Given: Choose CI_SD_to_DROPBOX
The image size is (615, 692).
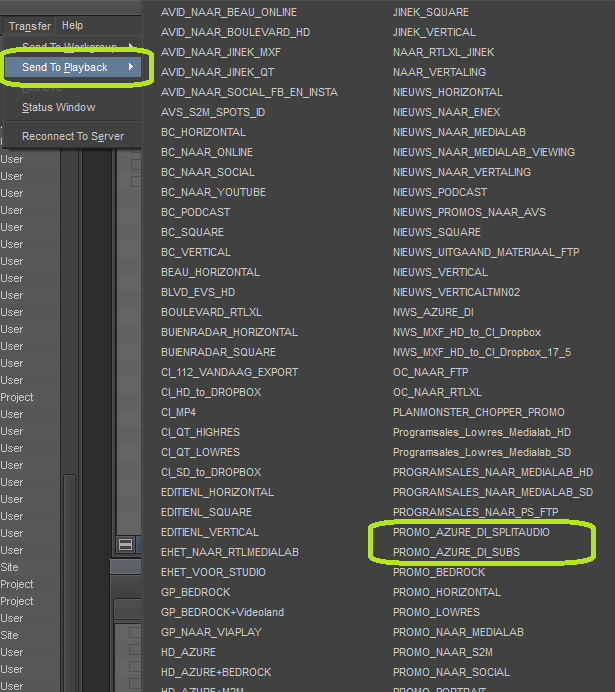Looking at the screenshot, I should point(211,472).
